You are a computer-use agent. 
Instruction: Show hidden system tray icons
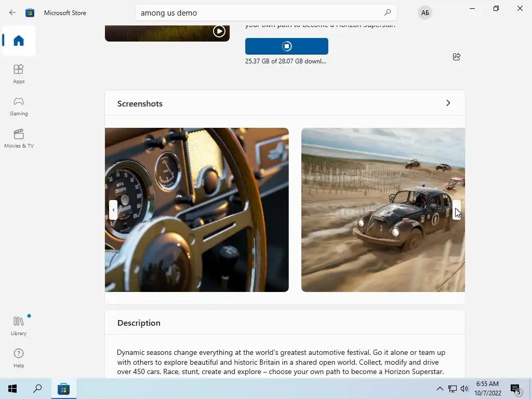440,389
